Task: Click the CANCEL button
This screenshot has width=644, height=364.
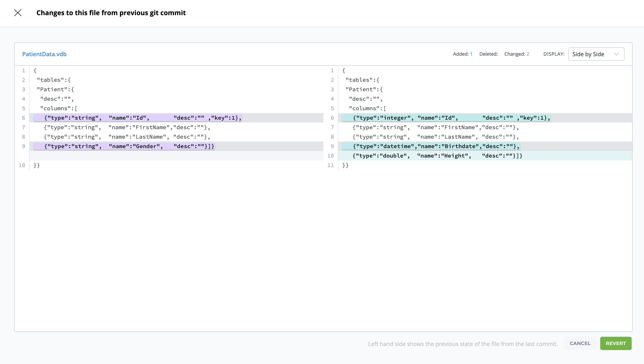Action: [x=580, y=343]
